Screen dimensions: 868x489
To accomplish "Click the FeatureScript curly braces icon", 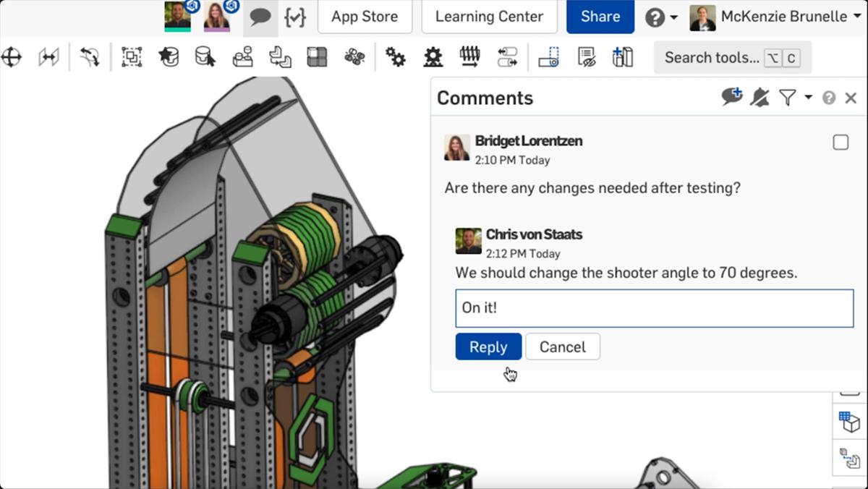I will [295, 16].
